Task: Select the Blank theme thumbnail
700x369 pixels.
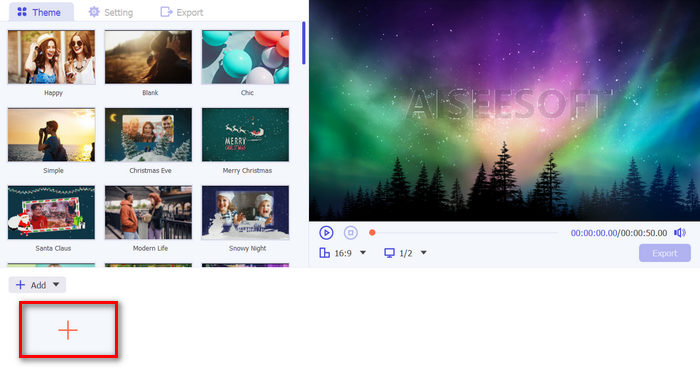Action: (148, 57)
